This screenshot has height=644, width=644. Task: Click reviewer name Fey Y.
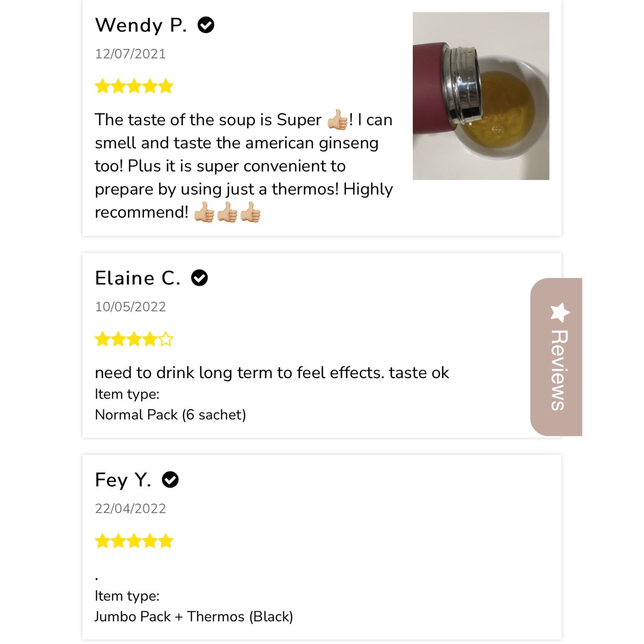(x=123, y=480)
